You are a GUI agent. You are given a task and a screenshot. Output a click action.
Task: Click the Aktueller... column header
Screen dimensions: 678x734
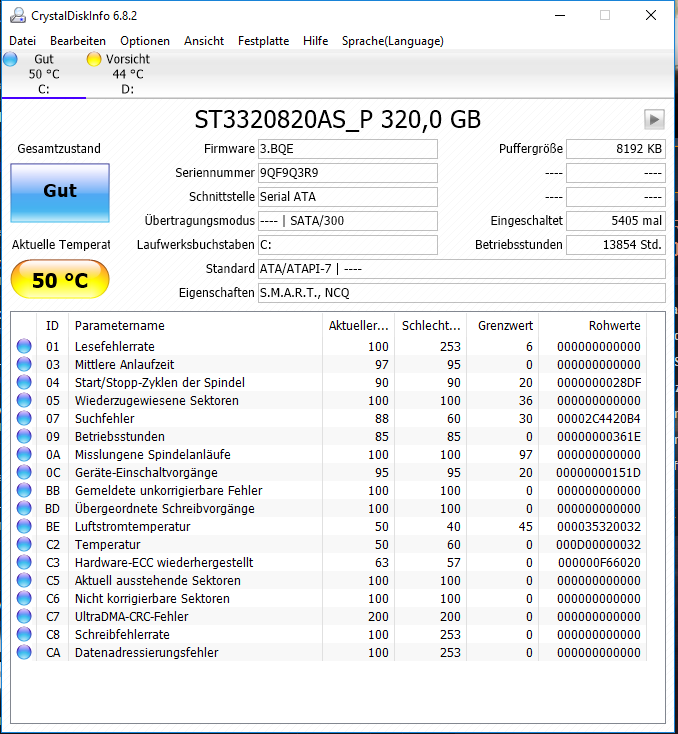coord(359,326)
